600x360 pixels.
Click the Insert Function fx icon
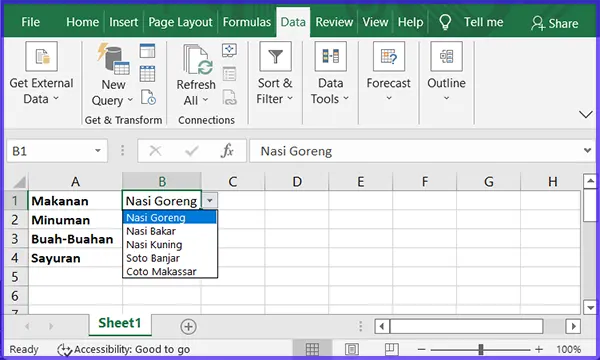coord(227,151)
